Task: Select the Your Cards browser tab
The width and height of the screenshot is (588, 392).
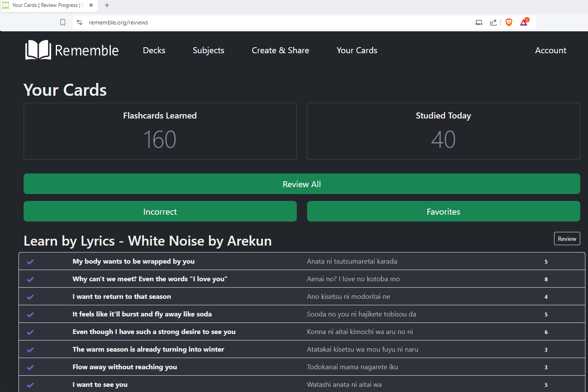Action: (49, 6)
